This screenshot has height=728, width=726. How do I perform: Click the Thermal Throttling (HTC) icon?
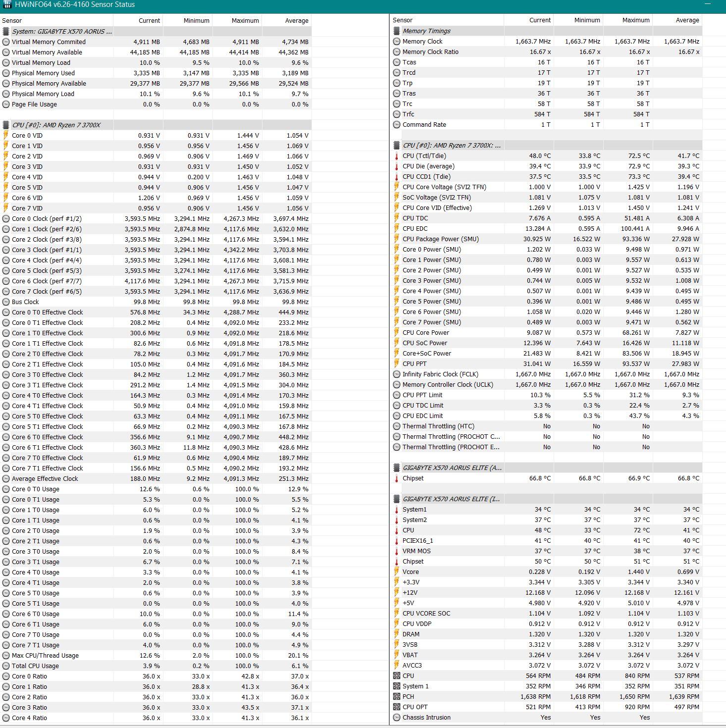pyautogui.click(x=397, y=426)
